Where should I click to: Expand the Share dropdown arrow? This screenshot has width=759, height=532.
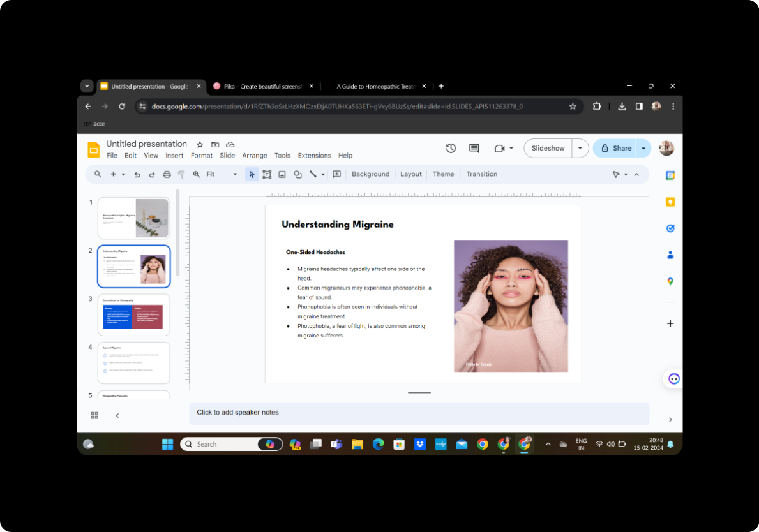pyautogui.click(x=643, y=148)
